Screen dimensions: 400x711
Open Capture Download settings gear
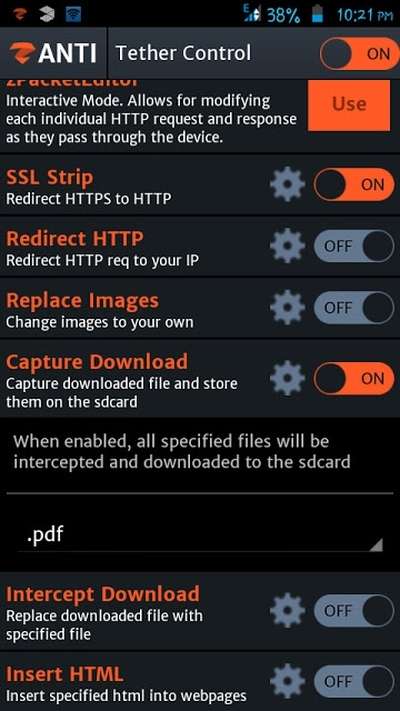pyautogui.click(x=288, y=378)
